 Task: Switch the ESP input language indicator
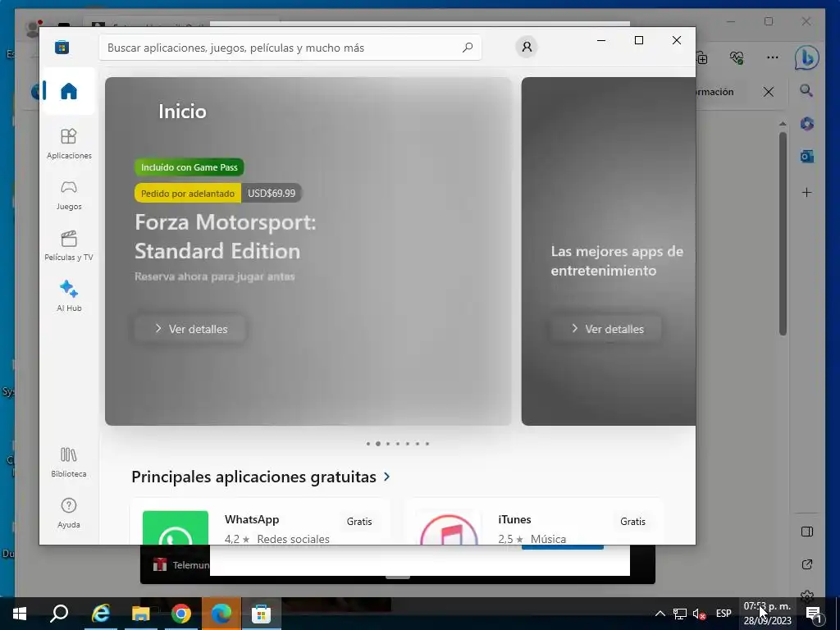click(x=724, y=614)
